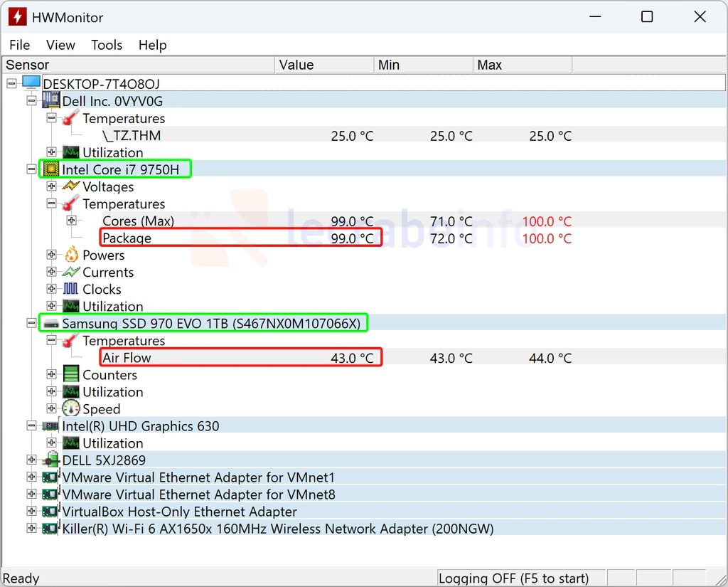Click the Cores (Max) min value 71.0 °C
The width and height of the screenshot is (728, 587).
451,221
